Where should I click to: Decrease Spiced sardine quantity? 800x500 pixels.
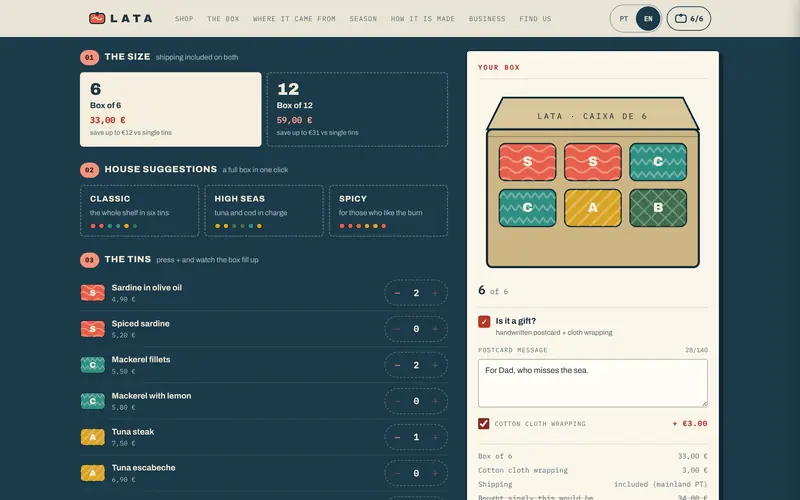397,329
